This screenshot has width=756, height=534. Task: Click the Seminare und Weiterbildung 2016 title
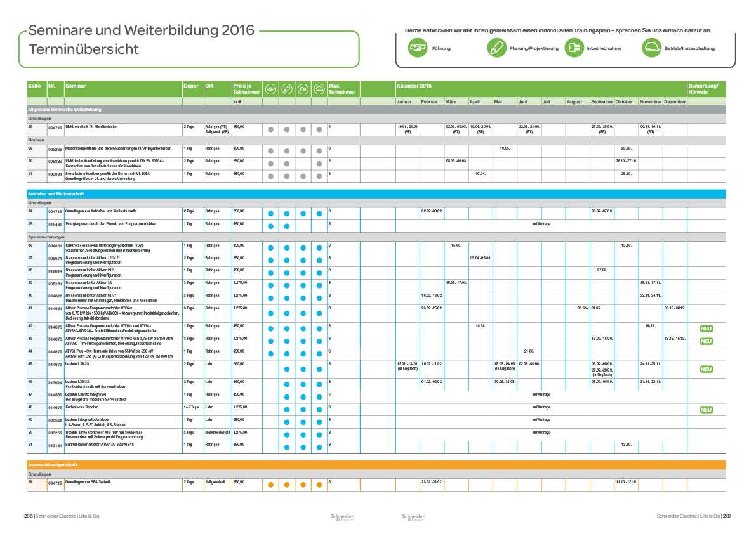[142, 30]
